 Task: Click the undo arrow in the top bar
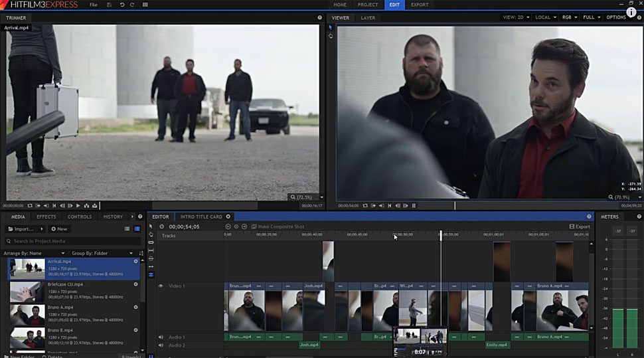(121, 5)
